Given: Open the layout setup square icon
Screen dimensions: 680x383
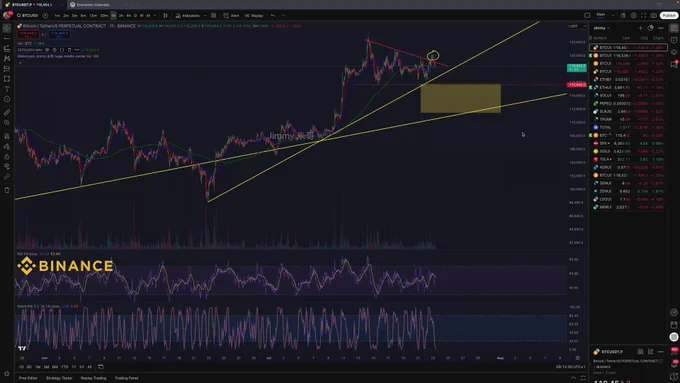Looking at the screenshot, I should 587,16.
